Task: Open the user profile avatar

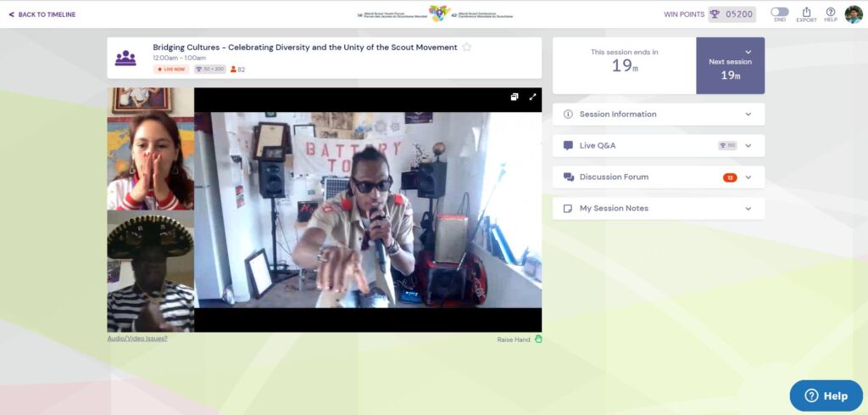Action: 854,14
